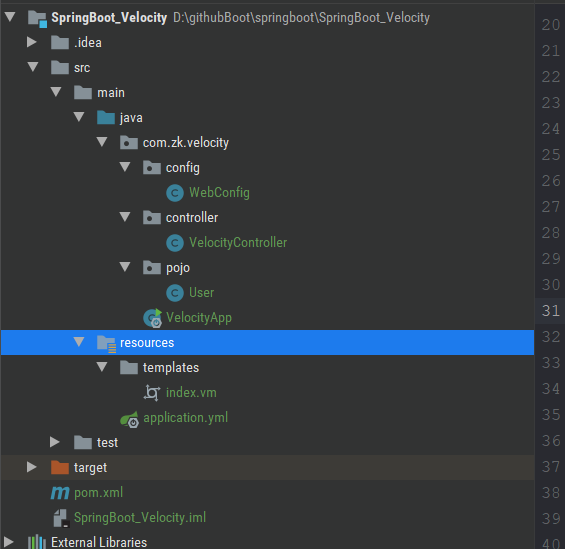
Task: Expand the .idea folder arrow
Action: (32, 42)
